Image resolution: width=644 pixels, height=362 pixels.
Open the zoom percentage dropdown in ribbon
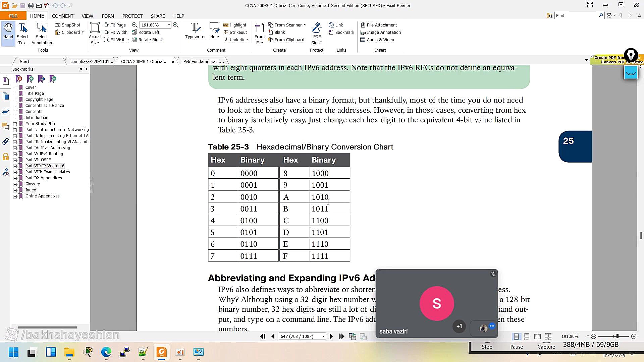(x=169, y=25)
